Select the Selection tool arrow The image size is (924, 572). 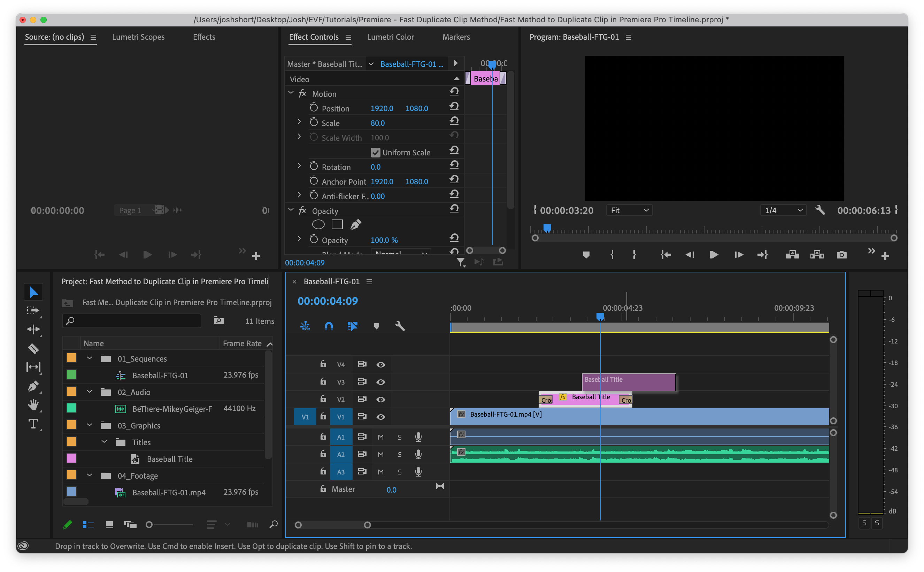[33, 292]
